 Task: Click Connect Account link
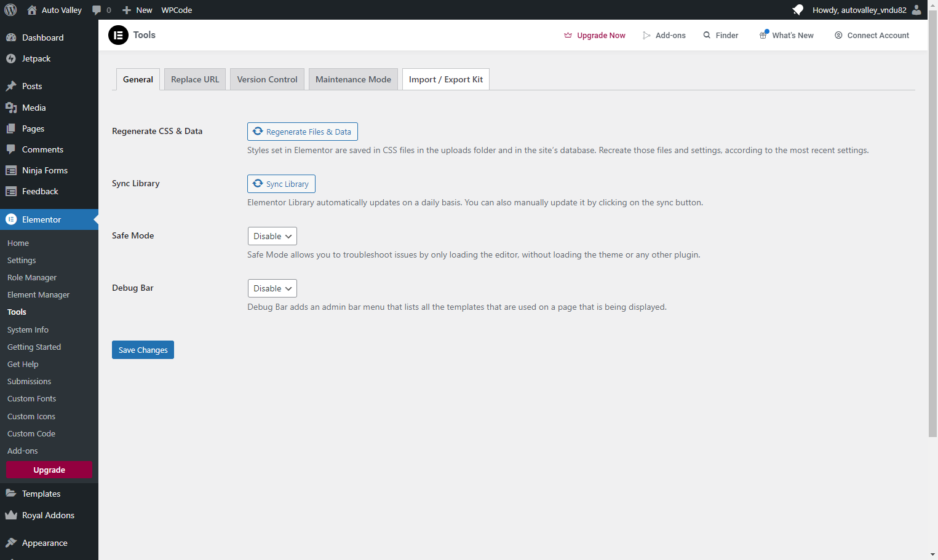(872, 35)
